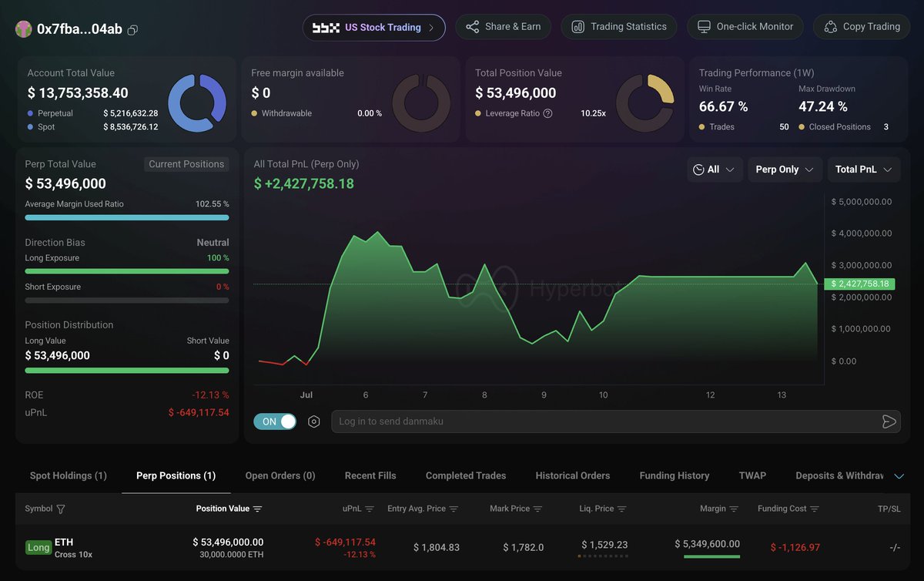
Task: Click the clock icon in All dropdown
Action: pos(699,170)
